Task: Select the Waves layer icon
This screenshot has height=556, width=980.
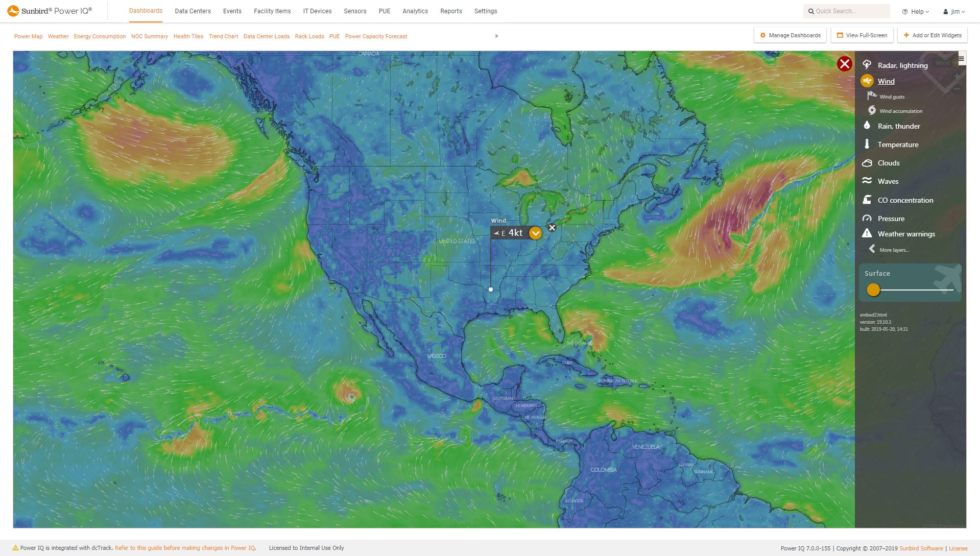Action: (x=867, y=181)
